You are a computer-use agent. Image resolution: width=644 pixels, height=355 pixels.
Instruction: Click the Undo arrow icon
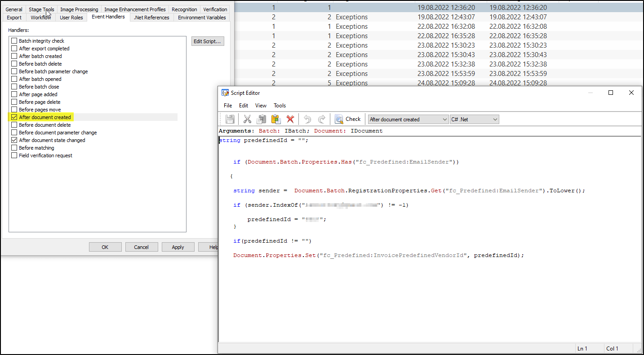coord(307,119)
